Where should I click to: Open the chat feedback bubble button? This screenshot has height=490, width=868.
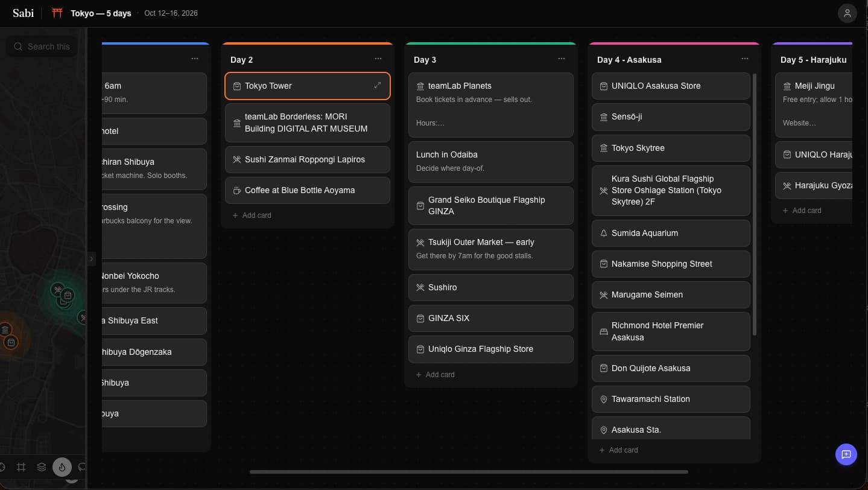(x=846, y=454)
